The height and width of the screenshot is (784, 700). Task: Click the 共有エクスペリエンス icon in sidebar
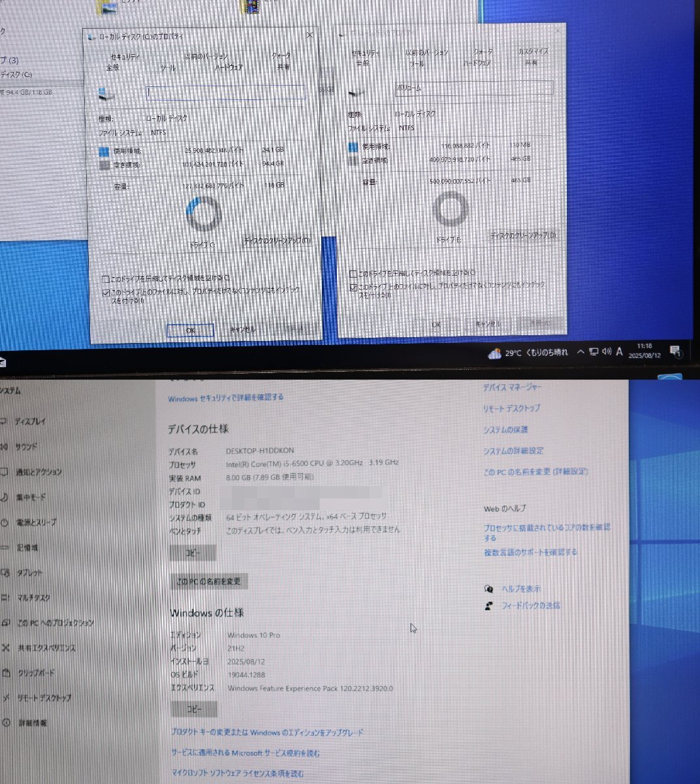click(x=5, y=648)
